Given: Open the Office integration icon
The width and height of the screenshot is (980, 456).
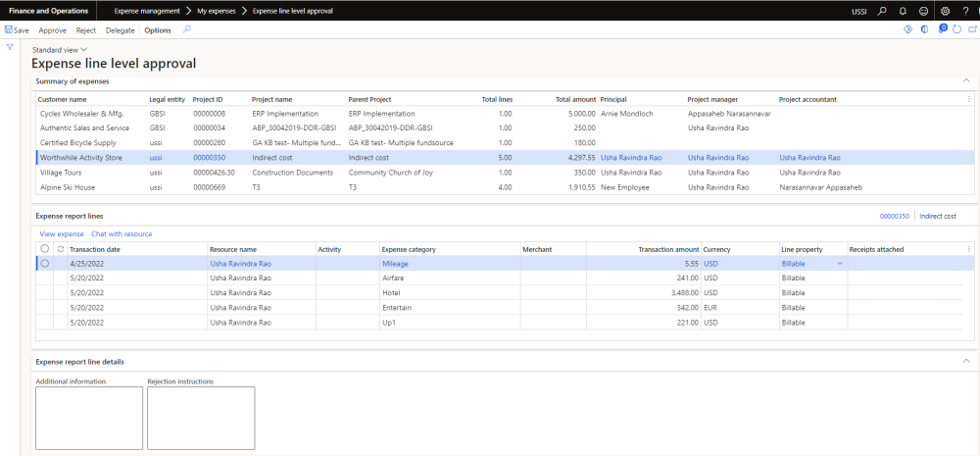Looking at the screenshot, I should [x=924, y=30].
